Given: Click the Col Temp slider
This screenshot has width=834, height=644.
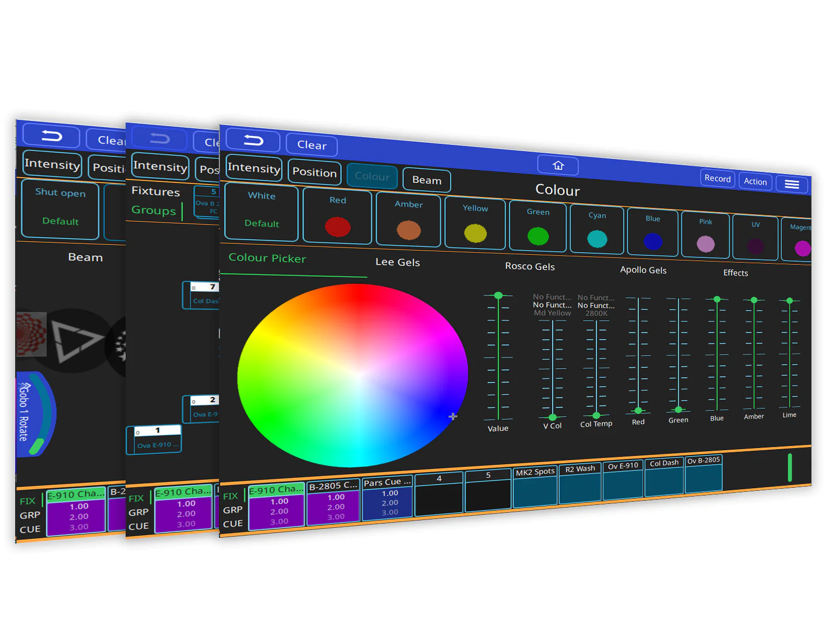Looking at the screenshot, I should pyautogui.click(x=596, y=367).
